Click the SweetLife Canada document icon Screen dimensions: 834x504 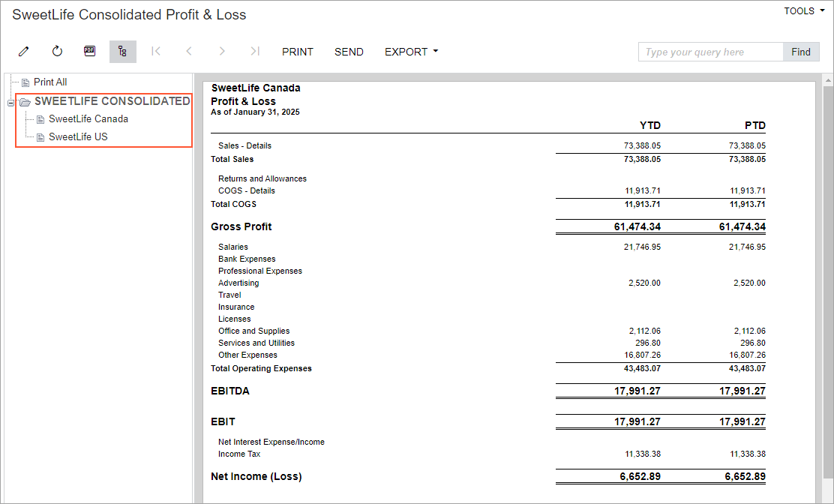pos(40,119)
